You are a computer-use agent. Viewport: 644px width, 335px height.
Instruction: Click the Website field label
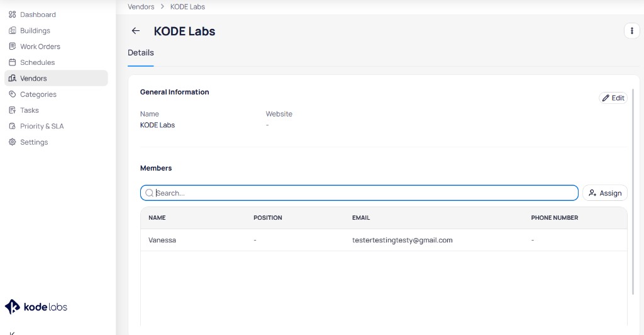tap(279, 114)
